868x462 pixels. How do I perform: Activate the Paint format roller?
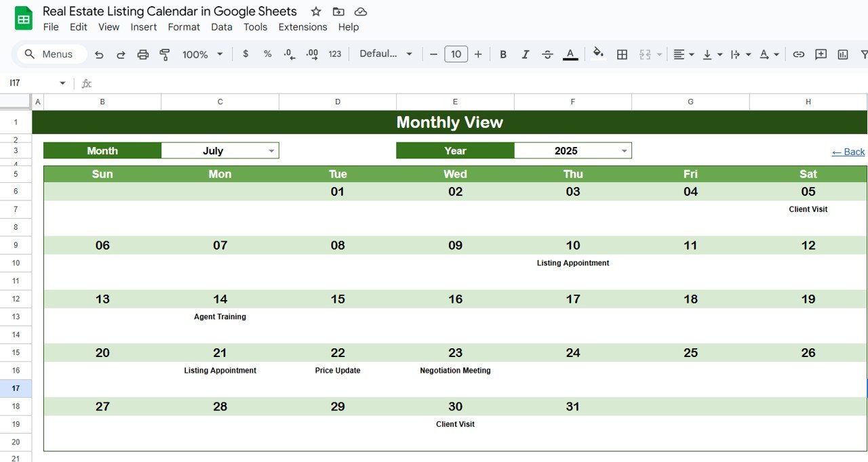pyautogui.click(x=164, y=54)
